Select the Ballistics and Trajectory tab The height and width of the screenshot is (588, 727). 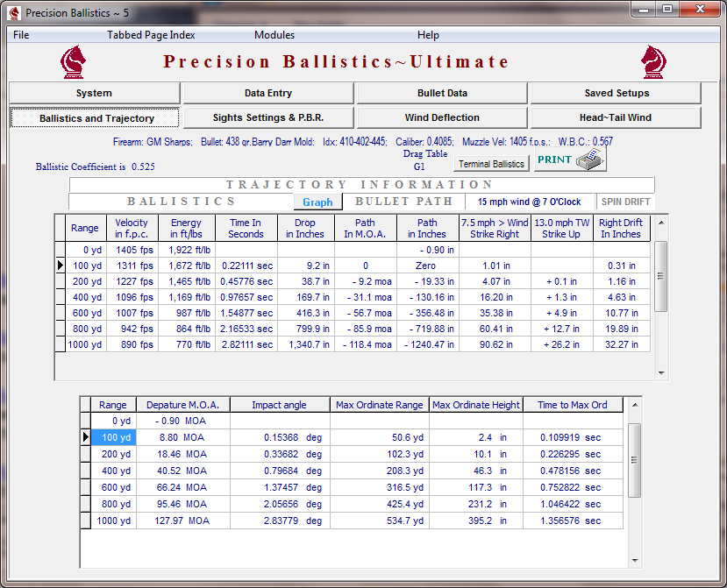coord(95,117)
